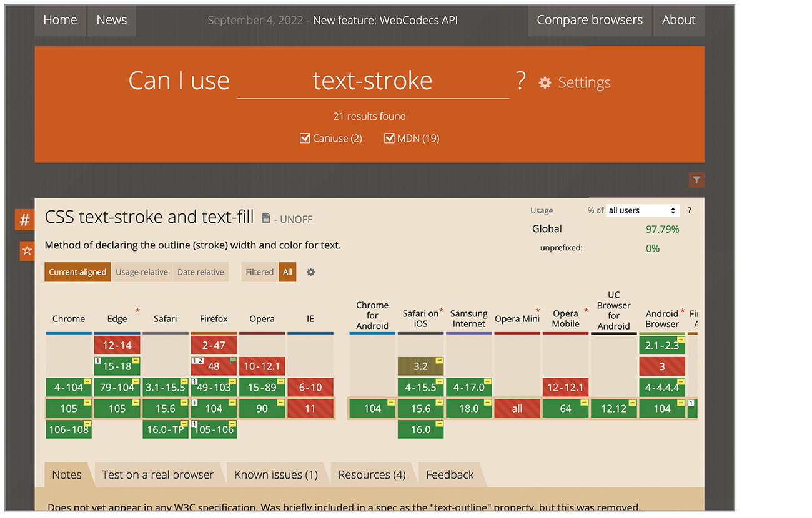Click the Chrome column header
This screenshot has width=812, height=518.
pyautogui.click(x=69, y=319)
